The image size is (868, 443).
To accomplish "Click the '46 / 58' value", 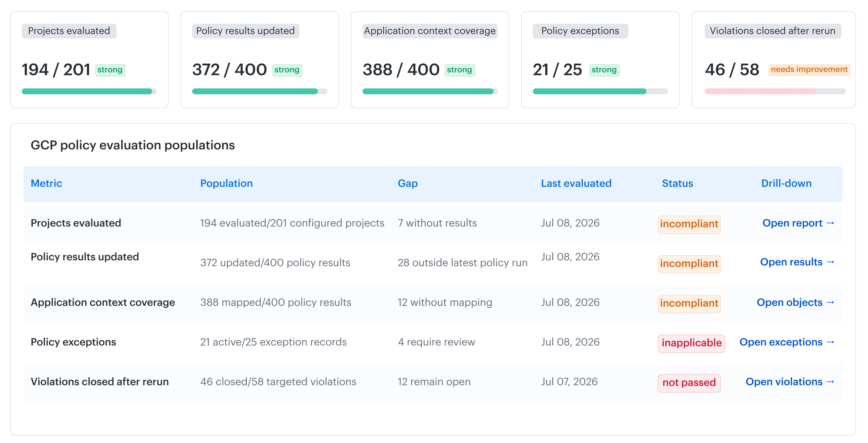I will pos(732,70).
